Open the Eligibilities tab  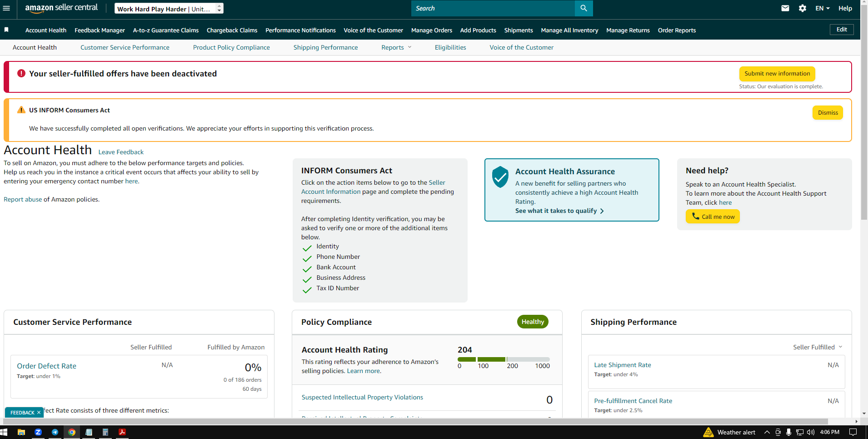coord(450,47)
